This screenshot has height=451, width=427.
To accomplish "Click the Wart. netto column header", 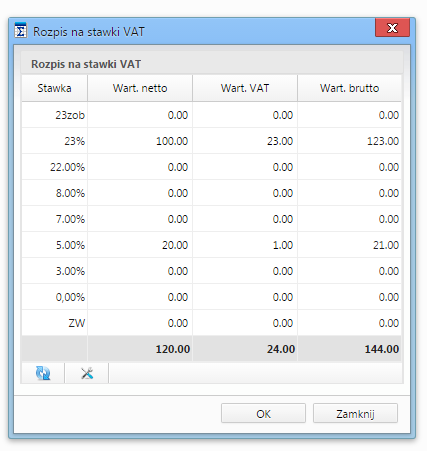I will [140, 88].
